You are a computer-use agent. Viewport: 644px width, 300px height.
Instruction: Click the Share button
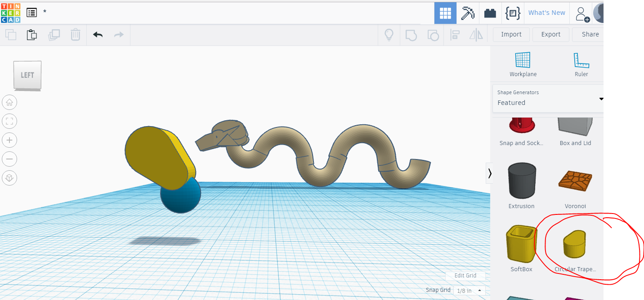pyautogui.click(x=588, y=34)
